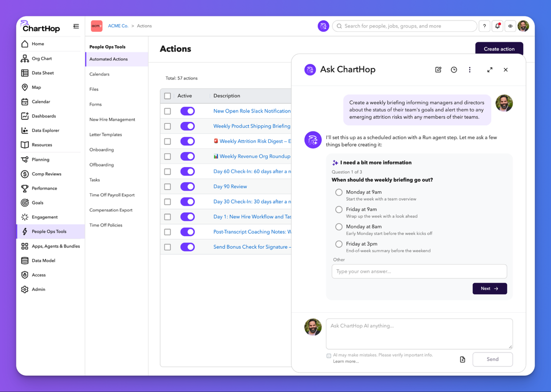Expand the Ask ChartHop panel to fullscreen
This screenshot has height=392, width=551.
490,70
